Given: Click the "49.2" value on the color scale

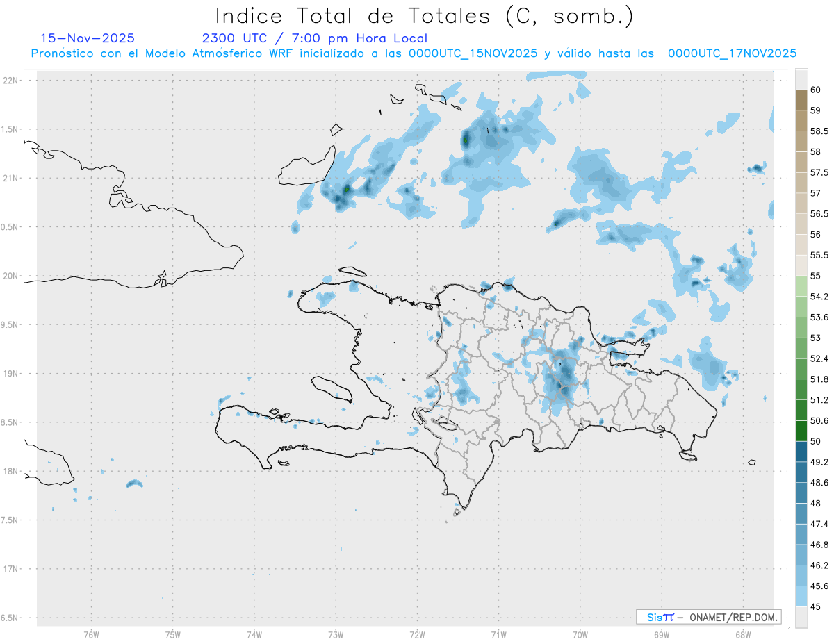Looking at the screenshot, I should pyautogui.click(x=819, y=462).
